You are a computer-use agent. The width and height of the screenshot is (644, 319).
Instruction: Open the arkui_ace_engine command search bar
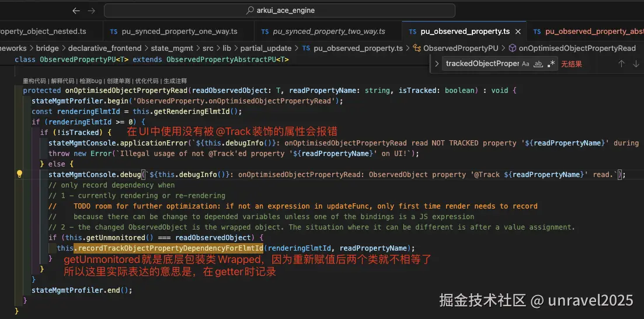(x=279, y=11)
